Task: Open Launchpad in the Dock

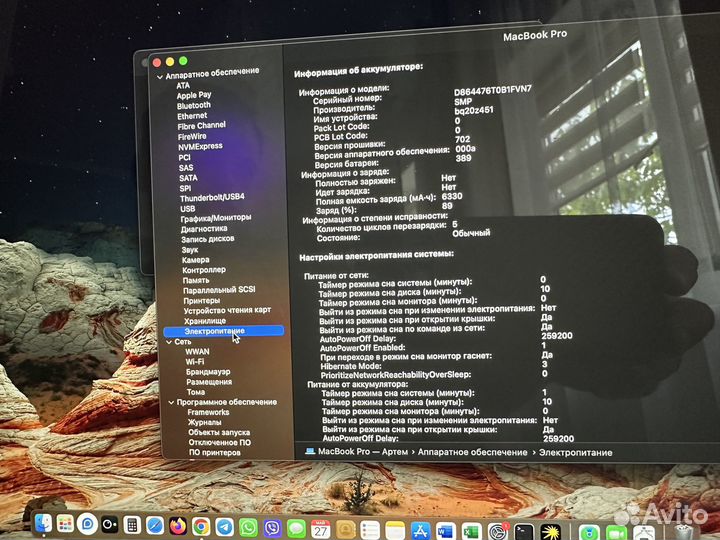Action: click(x=65, y=523)
